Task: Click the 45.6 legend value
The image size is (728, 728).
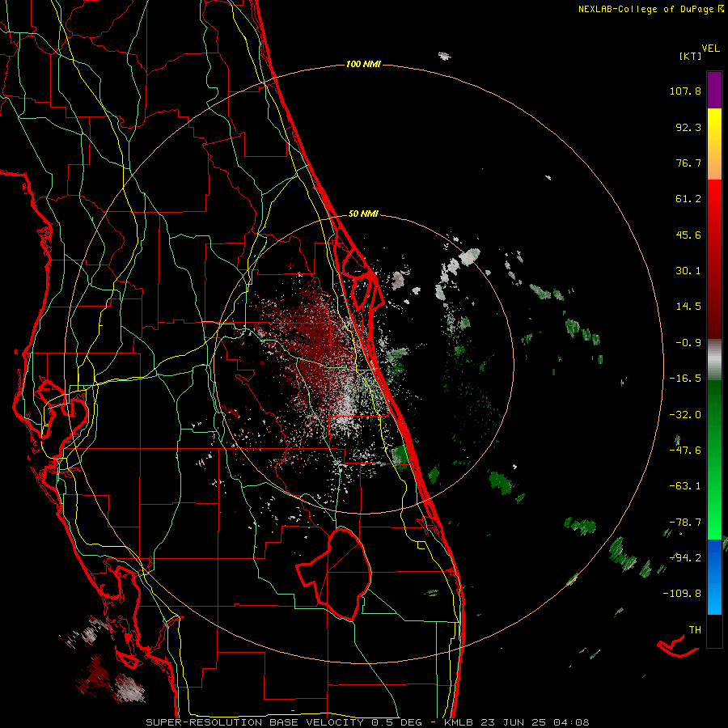Action: [x=688, y=235]
